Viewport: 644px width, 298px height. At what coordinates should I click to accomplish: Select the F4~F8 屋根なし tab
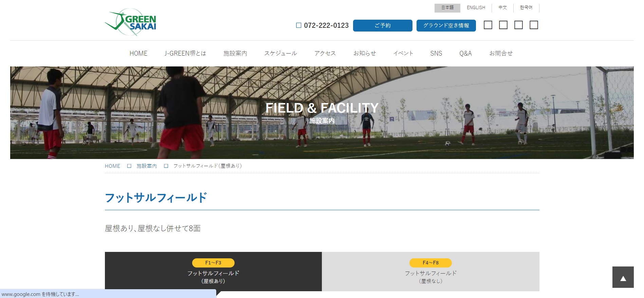[430, 272]
